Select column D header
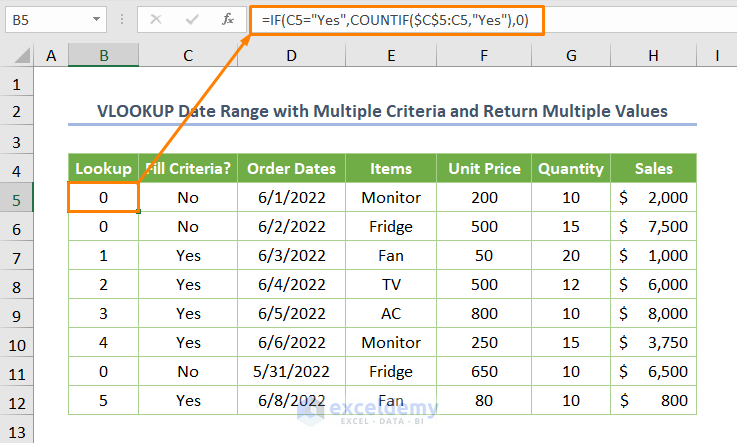 point(291,58)
